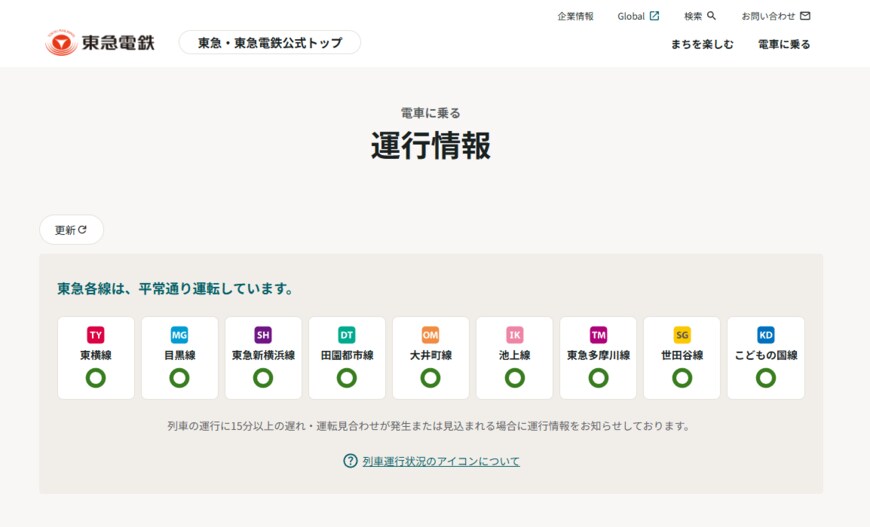Screen dimensions: 870x527
Task: Click the envelope icon beside お問い合わせ
Action: click(805, 16)
